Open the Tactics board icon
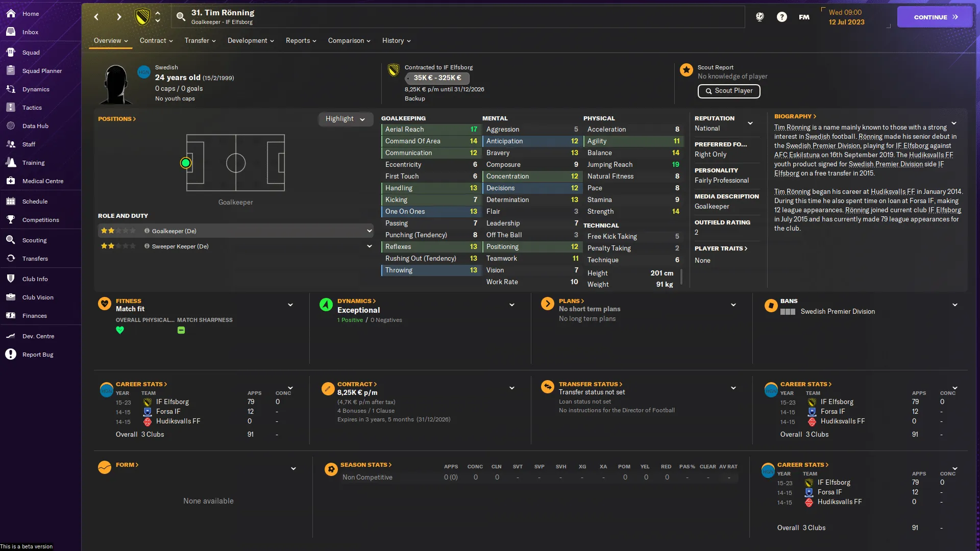The image size is (980, 551). pos(11,108)
